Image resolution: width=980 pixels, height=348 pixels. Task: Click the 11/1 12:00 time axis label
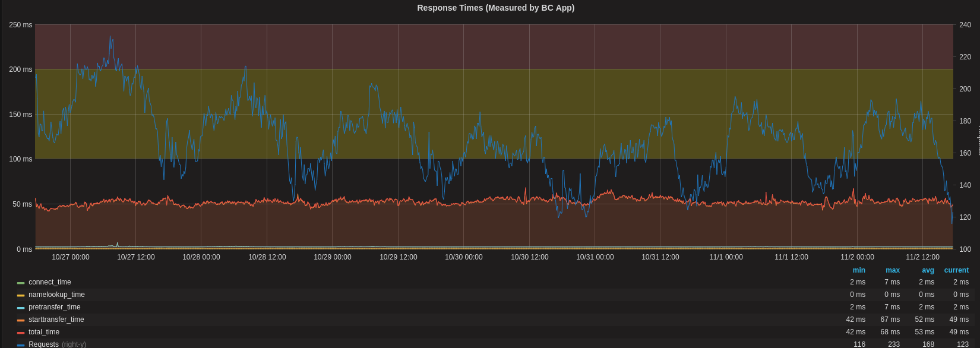click(791, 257)
